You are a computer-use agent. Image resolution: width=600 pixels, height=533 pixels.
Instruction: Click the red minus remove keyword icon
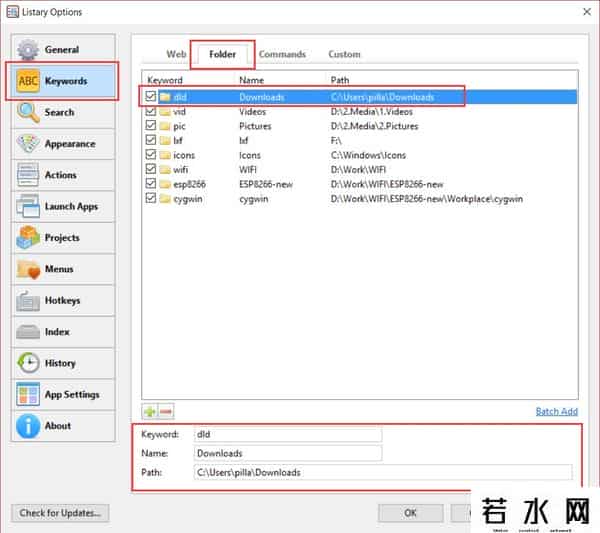pos(166,411)
